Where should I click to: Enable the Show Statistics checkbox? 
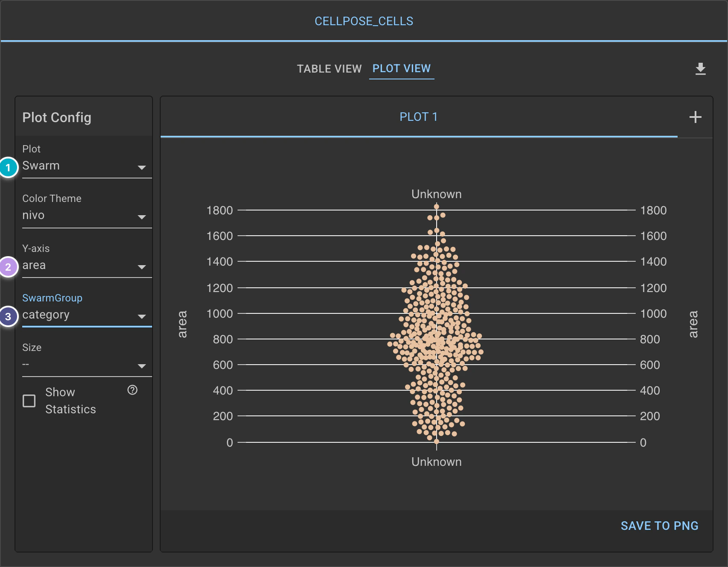[x=29, y=401]
